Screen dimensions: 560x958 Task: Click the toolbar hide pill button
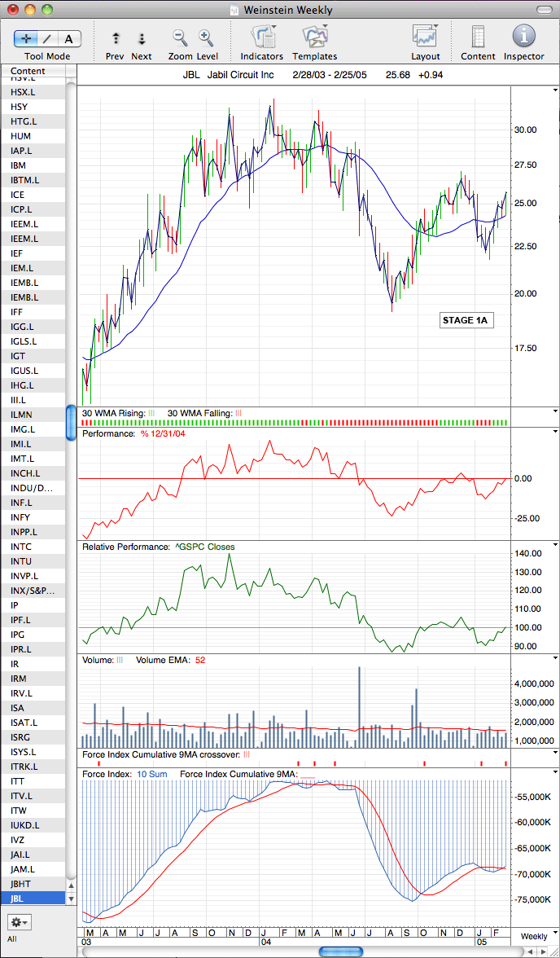542,10
